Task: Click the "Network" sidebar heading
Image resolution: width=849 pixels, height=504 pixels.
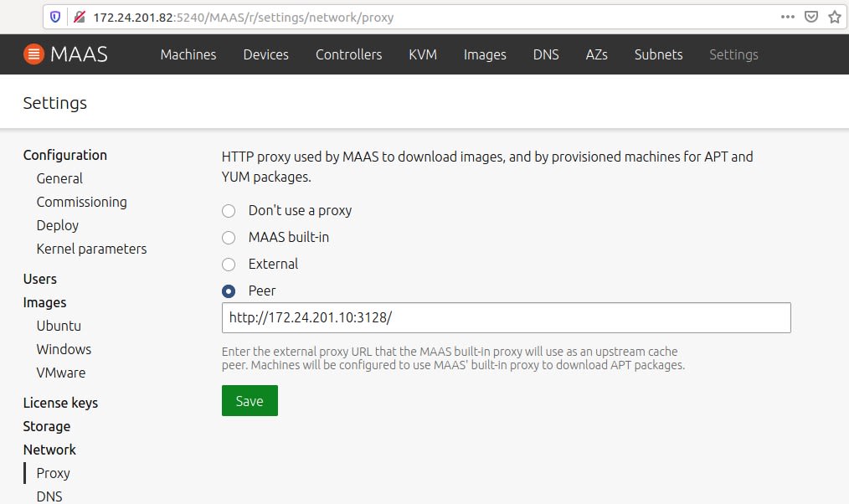Action: (x=49, y=450)
